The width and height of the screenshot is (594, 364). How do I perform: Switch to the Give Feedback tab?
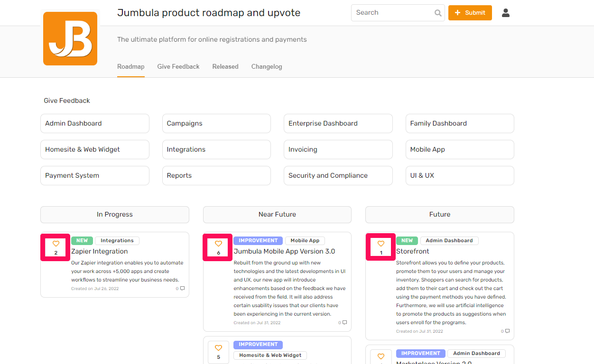(x=178, y=66)
